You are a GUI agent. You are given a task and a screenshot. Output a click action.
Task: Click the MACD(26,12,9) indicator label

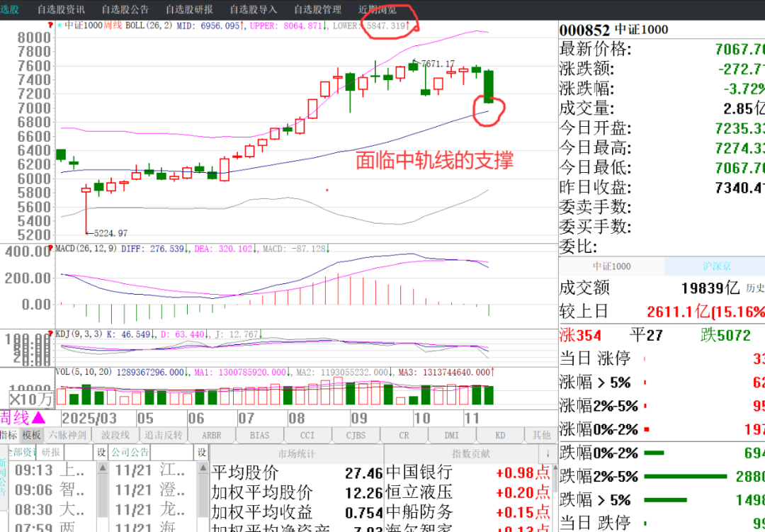pos(86,249)
